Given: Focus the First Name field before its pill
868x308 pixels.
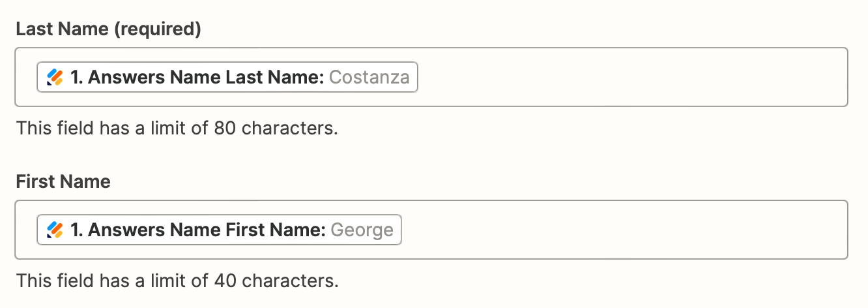Looking at the screenshot, I should point(26,230).
